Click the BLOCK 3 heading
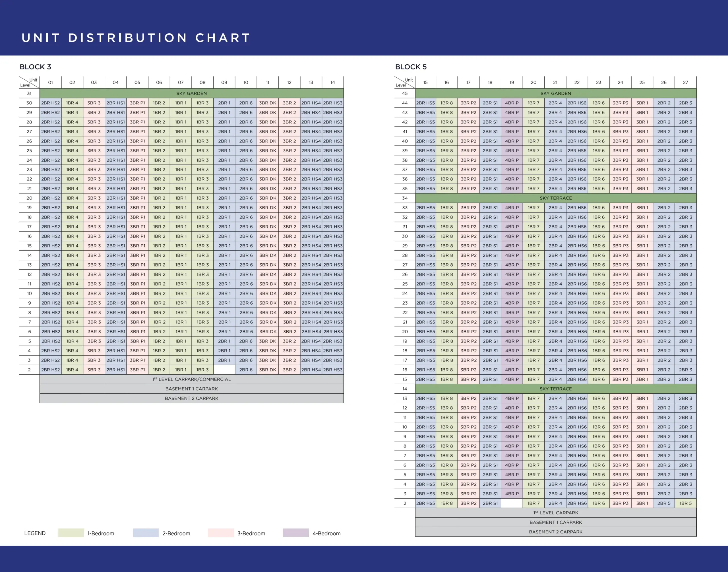Screen dimensions: 728x572 pyautogui.click(x=36, y=67)
